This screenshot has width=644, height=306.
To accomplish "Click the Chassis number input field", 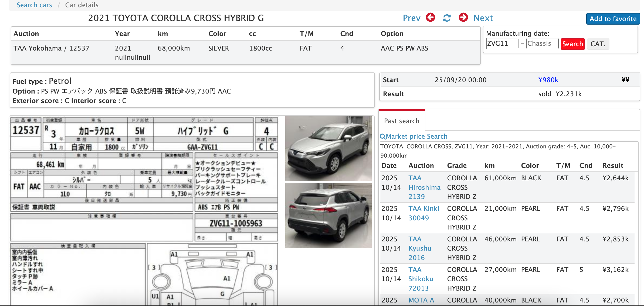I will pyautogui.click(x=542, y=44).
